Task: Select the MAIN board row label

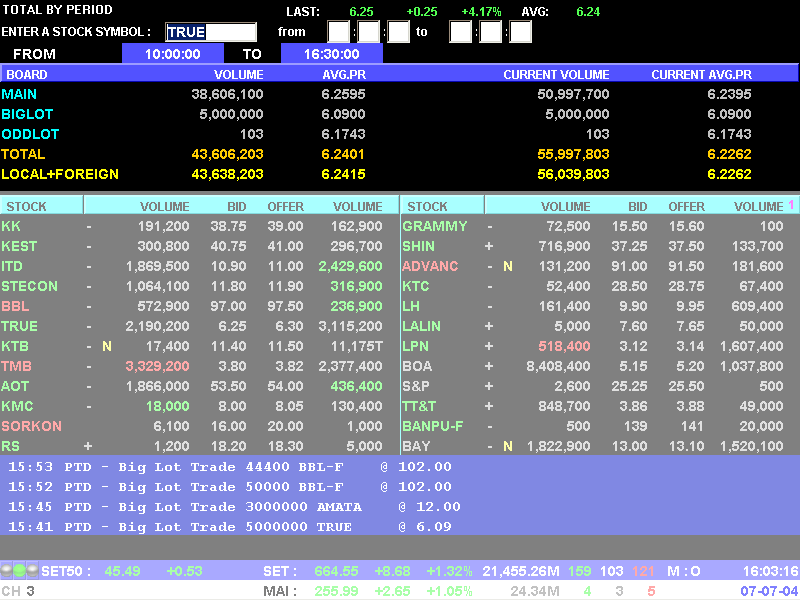Action: point(19,94)
